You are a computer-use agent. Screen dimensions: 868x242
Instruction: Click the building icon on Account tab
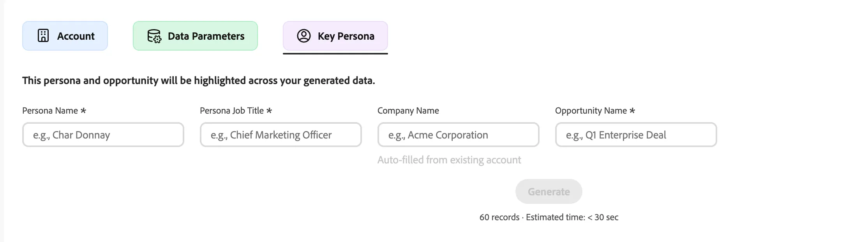43,35
